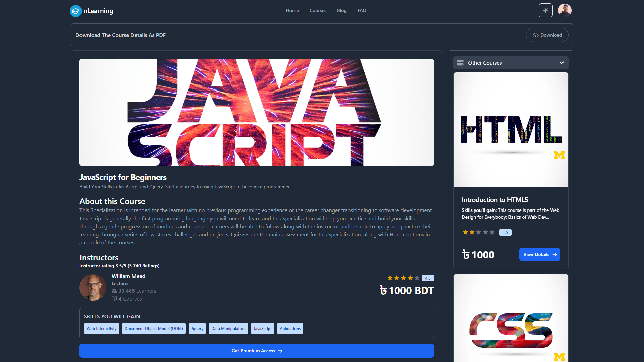Open the Blog navigation link
Viewport: 644px width, 362px height.
(x=341, y=10)
